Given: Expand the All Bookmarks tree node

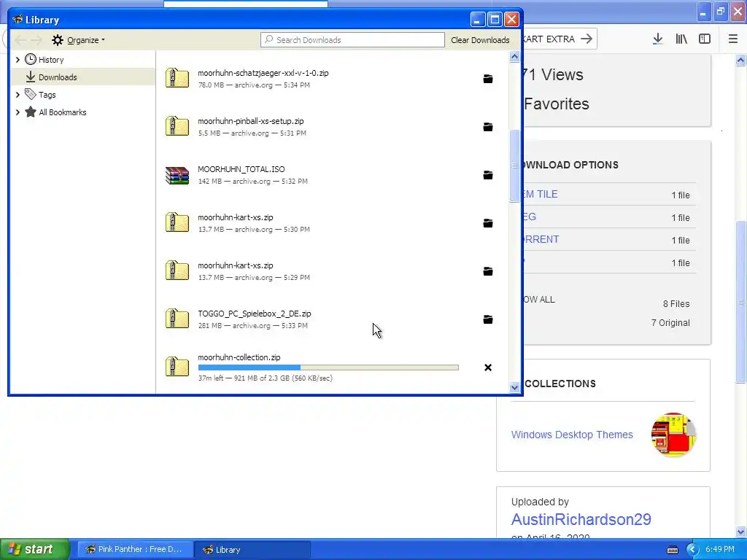Looking at the screenshot, I should tap(18, 112).
